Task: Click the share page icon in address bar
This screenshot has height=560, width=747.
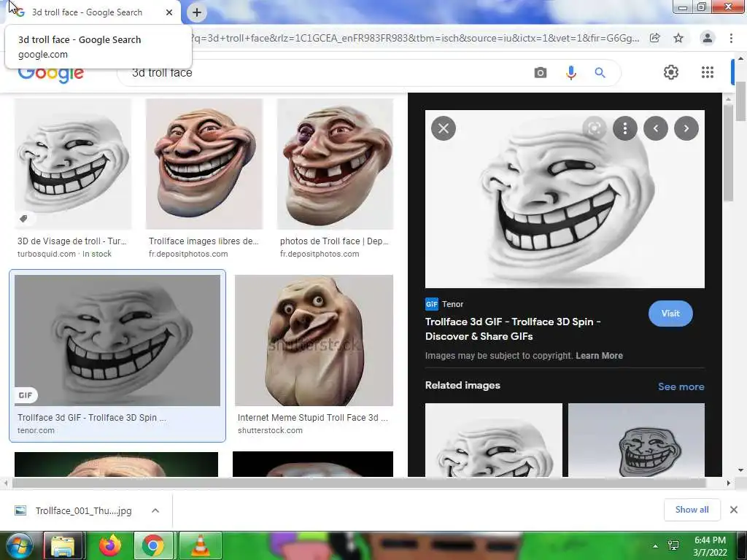Action: 655,38
